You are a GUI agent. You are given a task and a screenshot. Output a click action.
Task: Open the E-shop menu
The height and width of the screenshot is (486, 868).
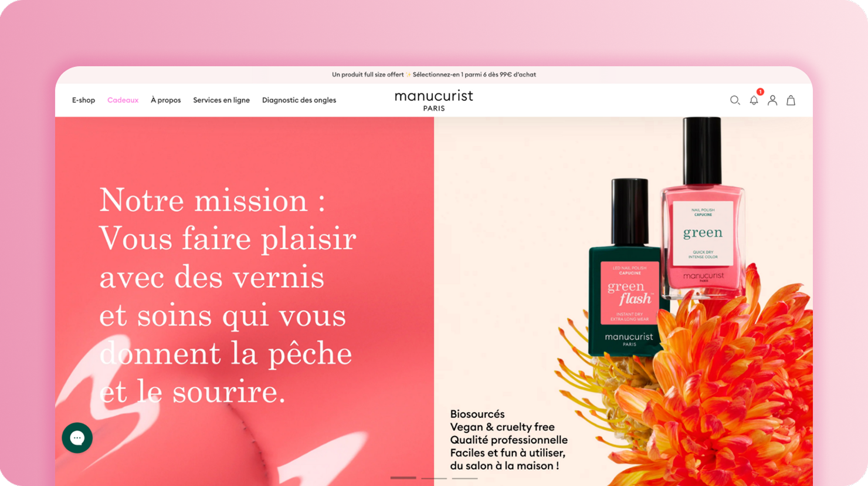coord(83,100)
